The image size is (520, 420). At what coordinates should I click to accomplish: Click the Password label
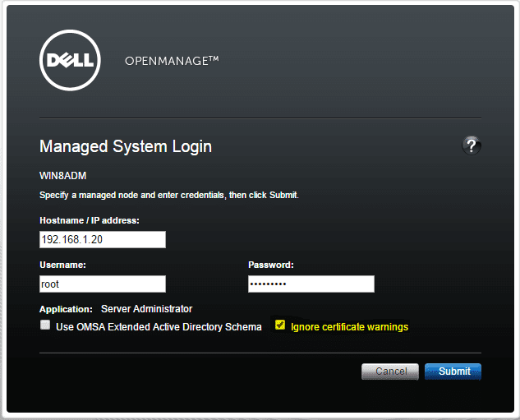pos(271,265)
